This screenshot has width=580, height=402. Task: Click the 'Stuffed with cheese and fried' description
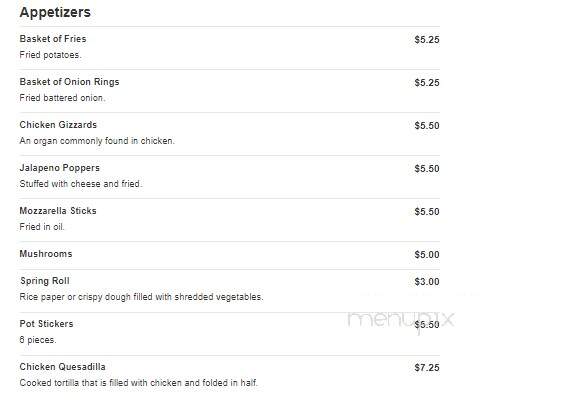pos(81,184)
